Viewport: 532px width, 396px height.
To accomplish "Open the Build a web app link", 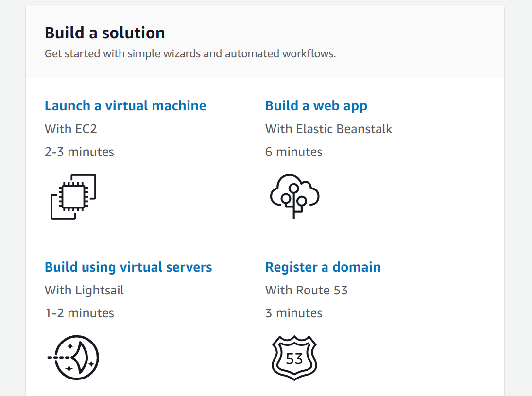I will point(316,105).
